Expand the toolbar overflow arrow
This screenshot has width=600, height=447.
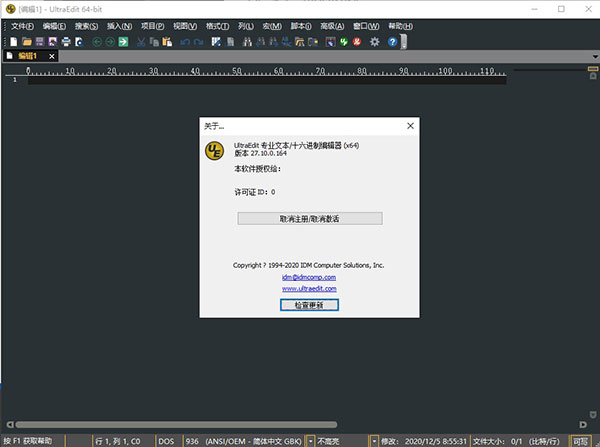pyautogui.click(x=404, y=42)
